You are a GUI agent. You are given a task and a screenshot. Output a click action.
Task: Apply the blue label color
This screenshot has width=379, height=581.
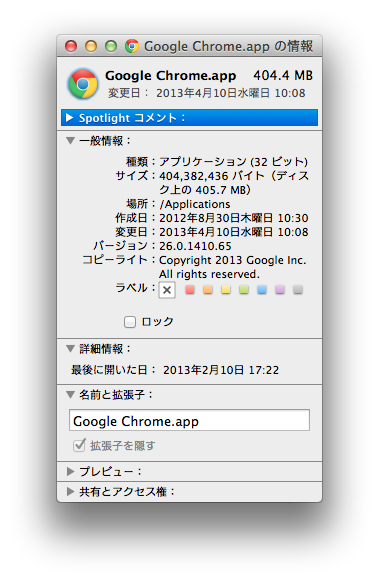[262, 289]
